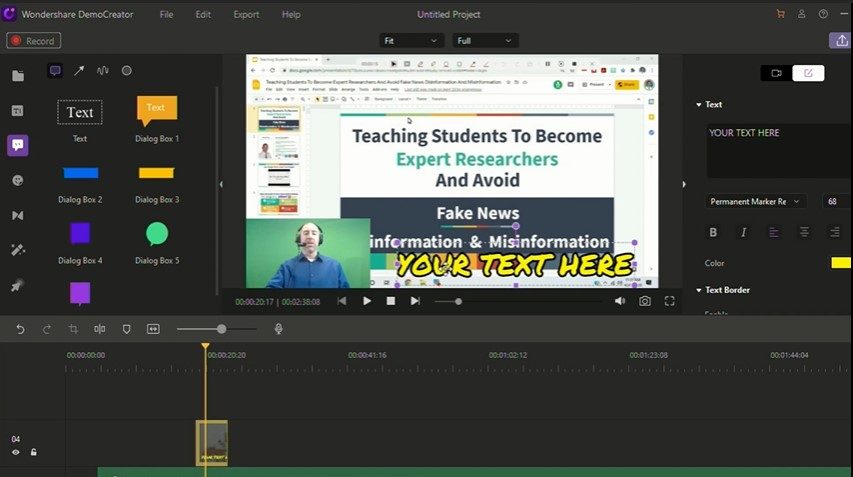Collapse the Text Border section
The image size is (853, 477).
(699, 290)
